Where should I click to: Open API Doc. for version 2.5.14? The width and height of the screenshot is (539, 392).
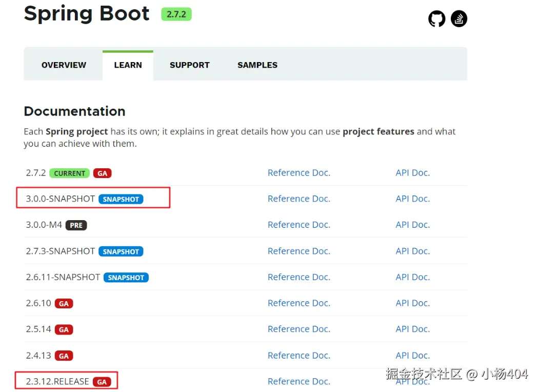tap(412, 329)
